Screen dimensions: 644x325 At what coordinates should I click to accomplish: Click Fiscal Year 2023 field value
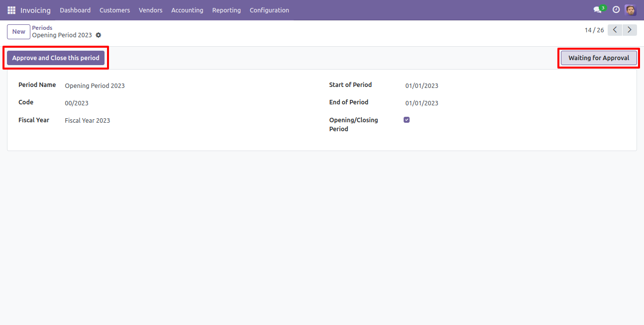(88, 120)
